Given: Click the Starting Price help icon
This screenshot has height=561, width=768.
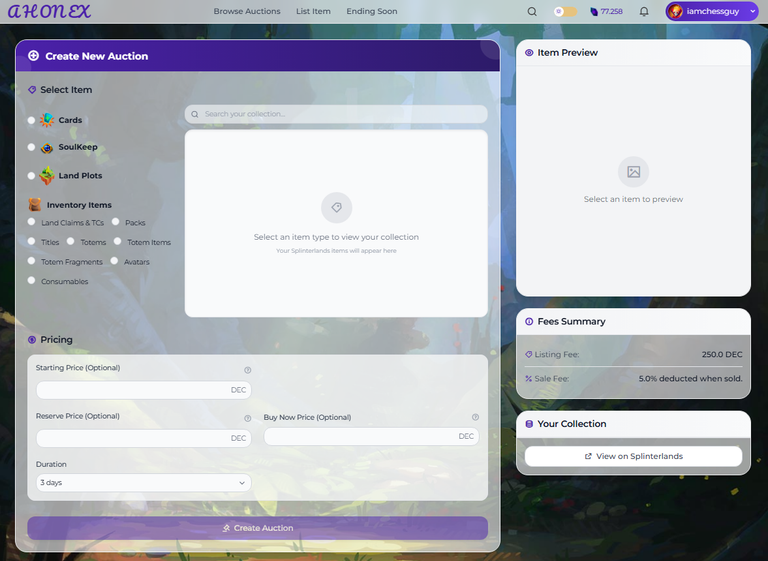Looking at the screenshot, I should (247, 370).
